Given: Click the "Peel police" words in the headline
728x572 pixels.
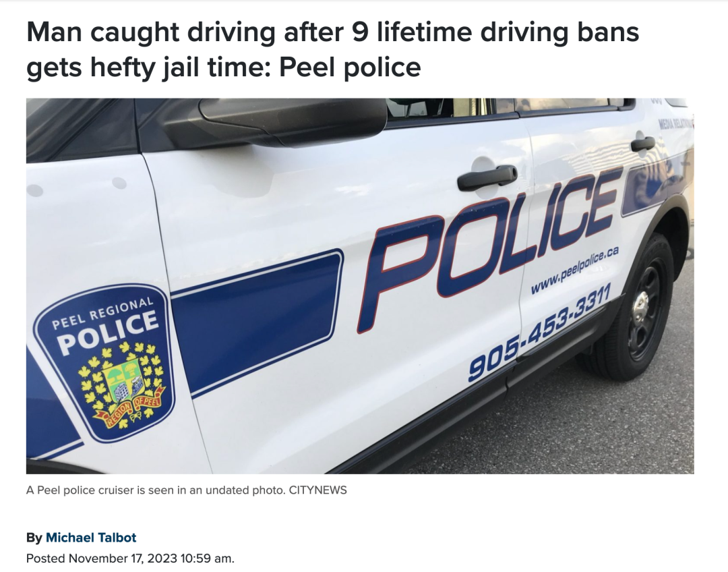Looking at the screenshot, I should pos(350,67).
